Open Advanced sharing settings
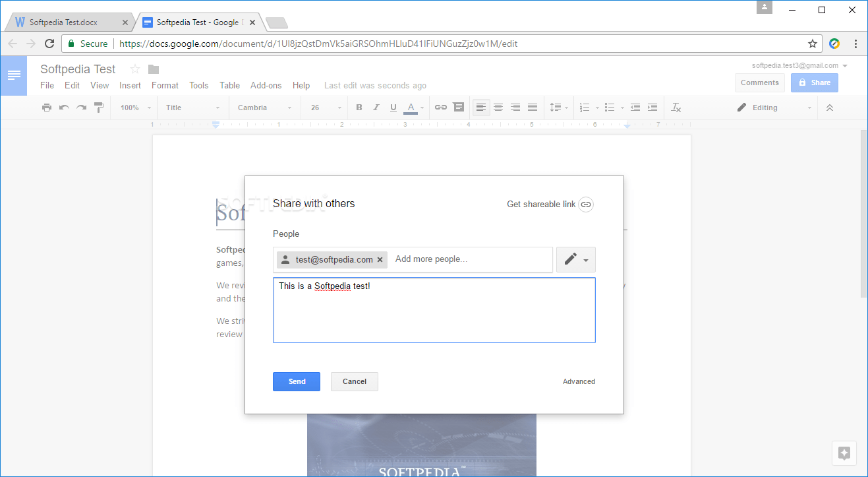This screenshot has width=868, height=477. (579, 381)
